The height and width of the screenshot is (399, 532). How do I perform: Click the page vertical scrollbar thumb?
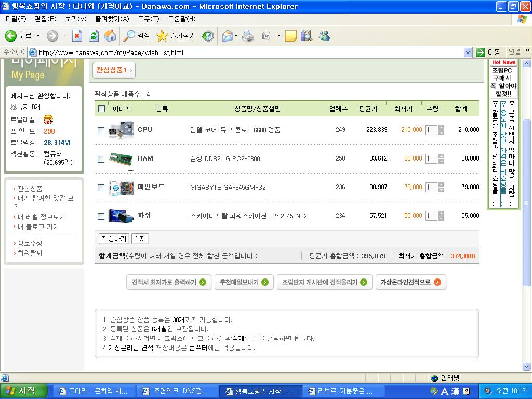tap(527, 203)
